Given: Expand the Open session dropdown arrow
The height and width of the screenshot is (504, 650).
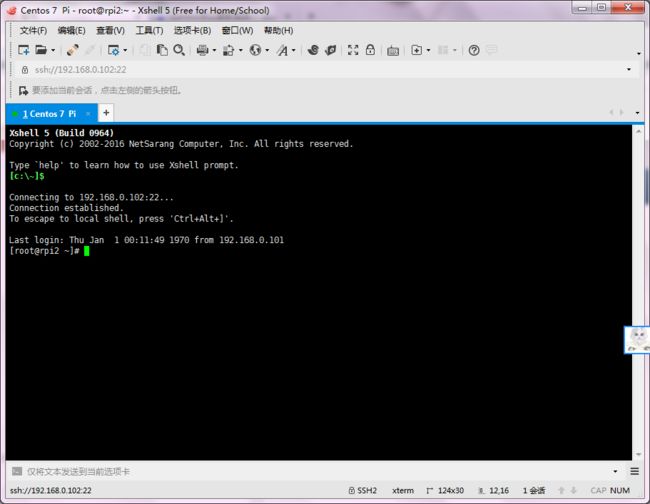Looking at the screenshot, I should [53, 51].
